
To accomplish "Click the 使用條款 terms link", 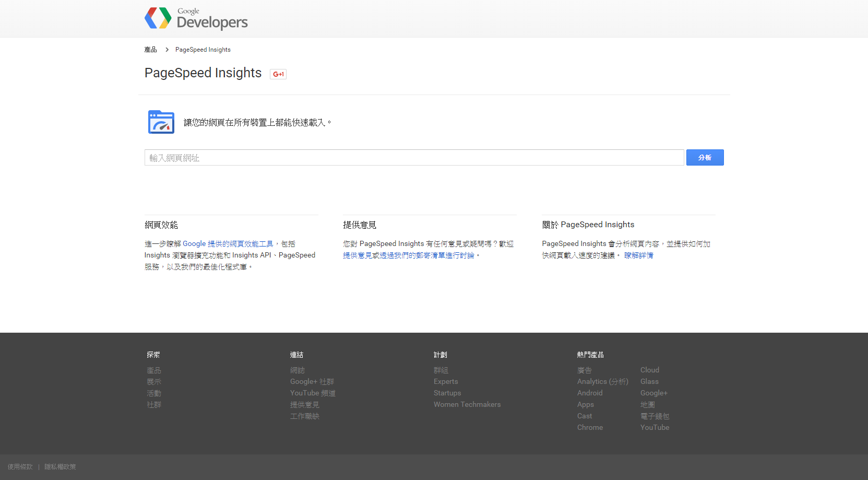I will [20, 467].
